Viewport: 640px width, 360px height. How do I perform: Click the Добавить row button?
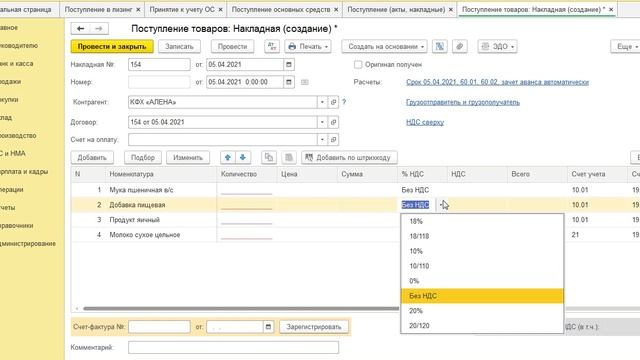(x=92, y=158)
